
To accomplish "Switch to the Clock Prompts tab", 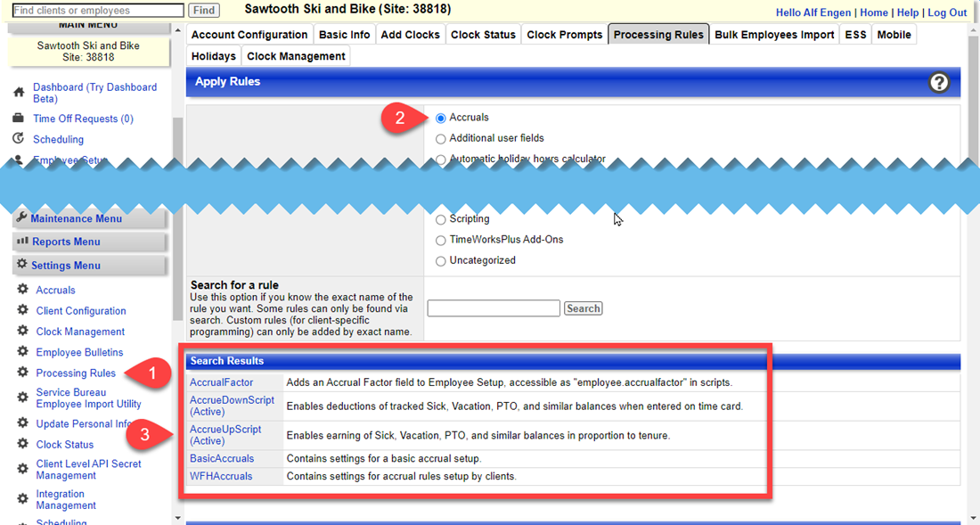I will tap(564, 34).
